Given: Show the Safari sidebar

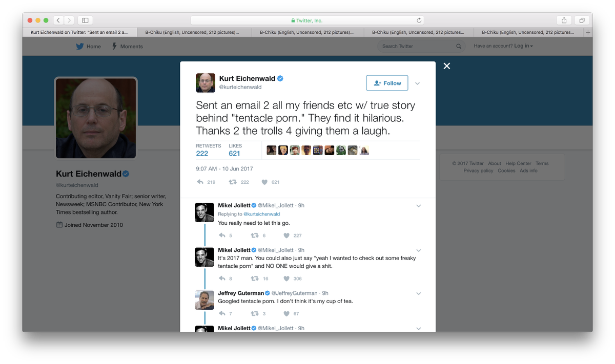Looking at the screenshot, I should click(85, 20).
